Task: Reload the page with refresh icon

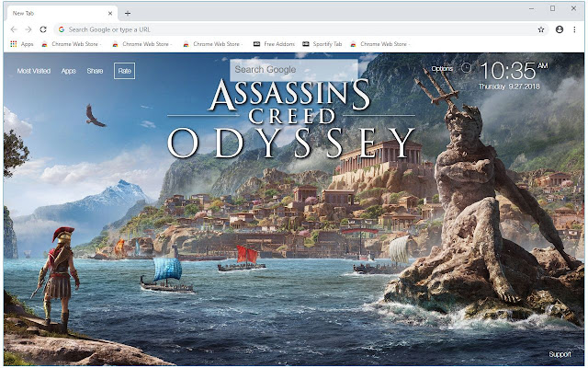Action: pos(43,29)
